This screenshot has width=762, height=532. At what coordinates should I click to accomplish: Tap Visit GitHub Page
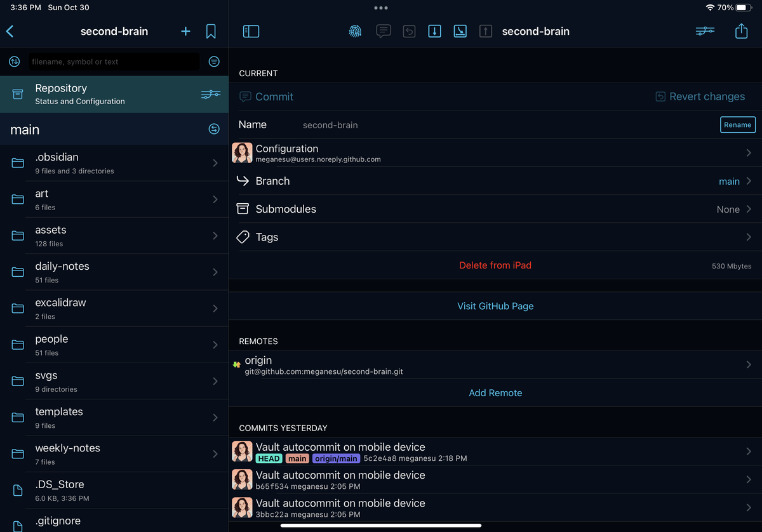(x=495, y=306)
